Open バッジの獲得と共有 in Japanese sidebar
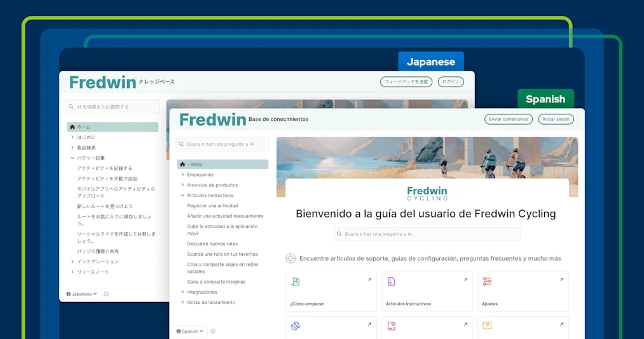 pos(98,251)
